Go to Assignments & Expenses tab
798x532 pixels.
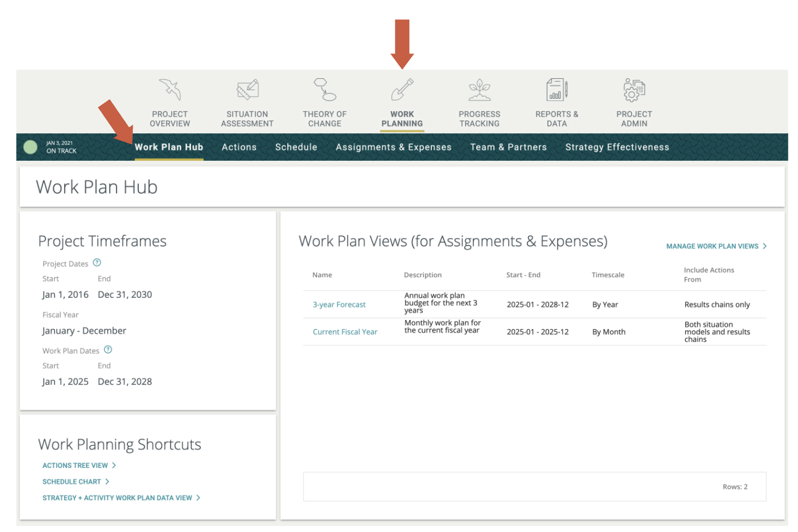pyautogui.click(x=393, y=147)
